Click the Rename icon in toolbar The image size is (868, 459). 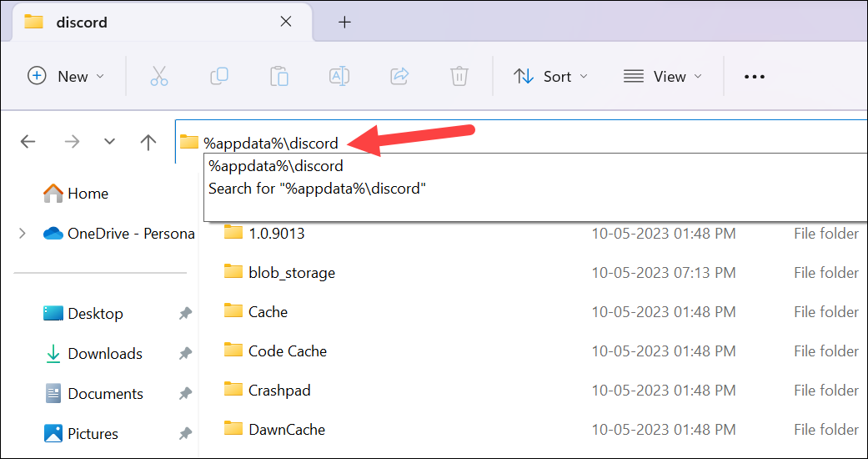point(339,76)
